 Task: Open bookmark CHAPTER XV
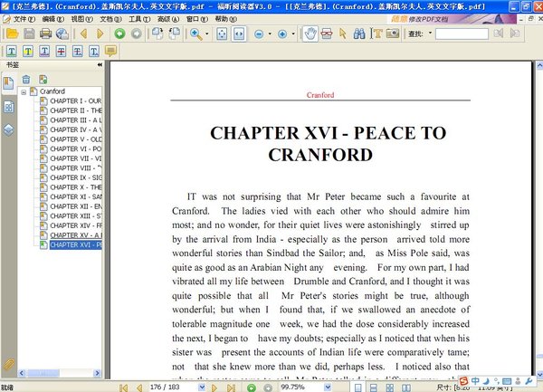75,235
